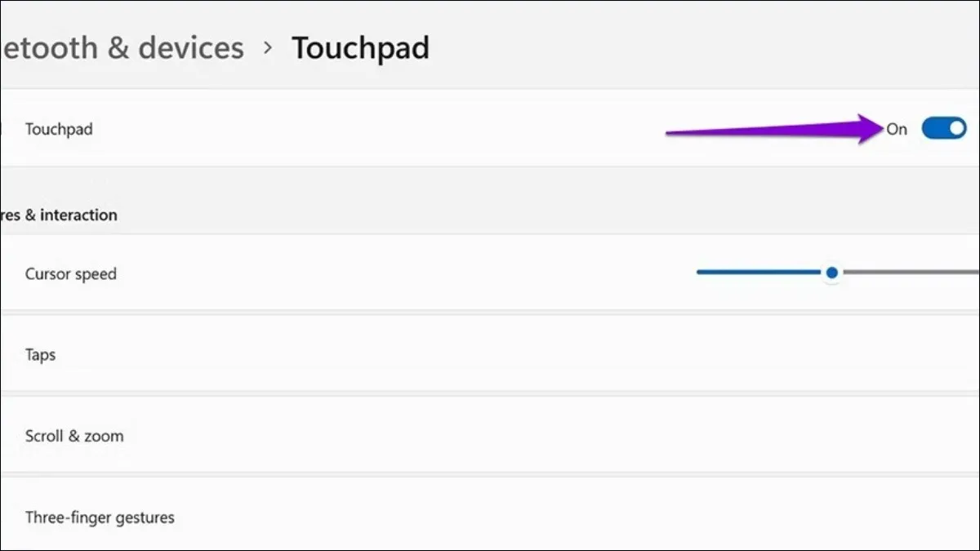The height and width of the screenshot is (551, 980).
Task: Turn off the Touchpad toggle
Action: [943, 128]
